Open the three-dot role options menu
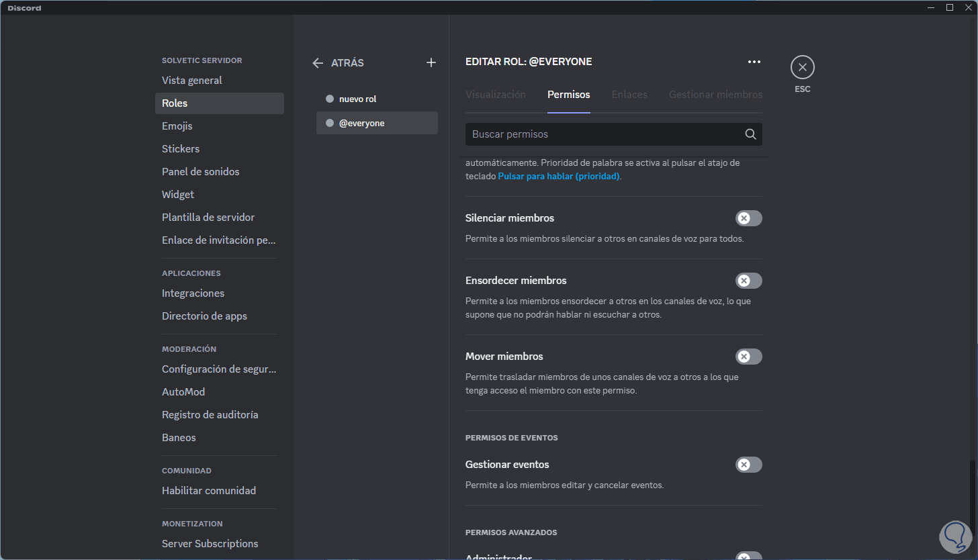This screenshot has height=560, width=978. coord(754,62)
